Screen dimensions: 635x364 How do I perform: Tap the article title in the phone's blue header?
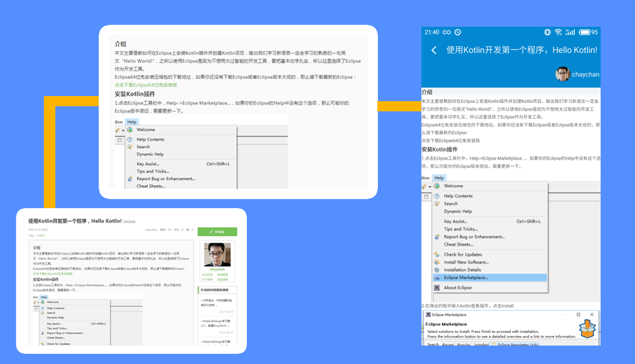click(x=522, y=50)
